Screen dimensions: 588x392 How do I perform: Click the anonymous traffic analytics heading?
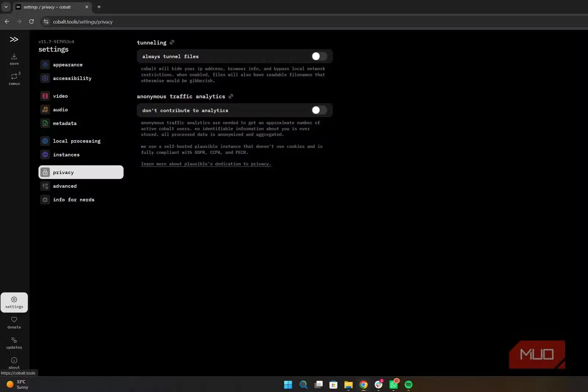181,96
